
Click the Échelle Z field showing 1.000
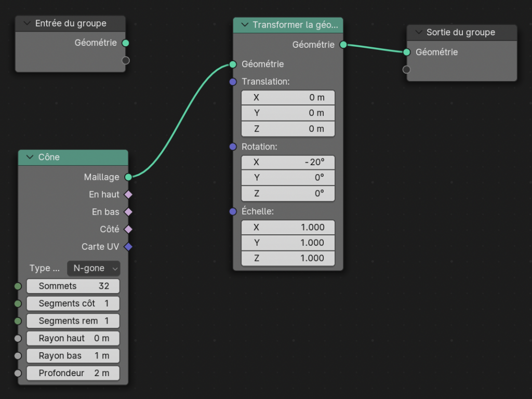(x=288, y=258)
